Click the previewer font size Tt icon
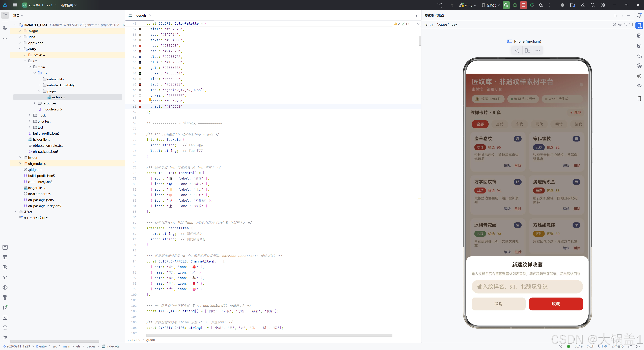The width and height of the screenshot is (644, 350). [615, 15]
